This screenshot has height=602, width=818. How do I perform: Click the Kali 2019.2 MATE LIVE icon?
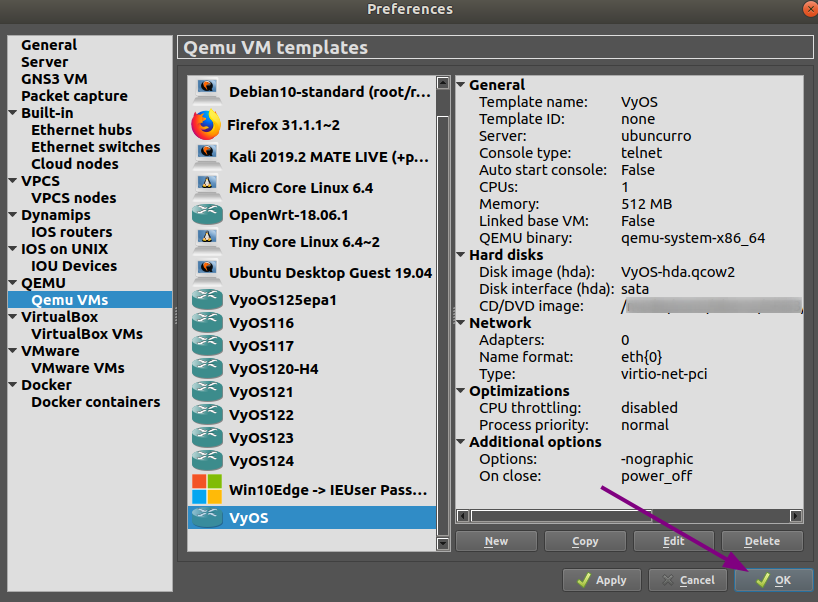pyautogui.click(x=207, y=157)
